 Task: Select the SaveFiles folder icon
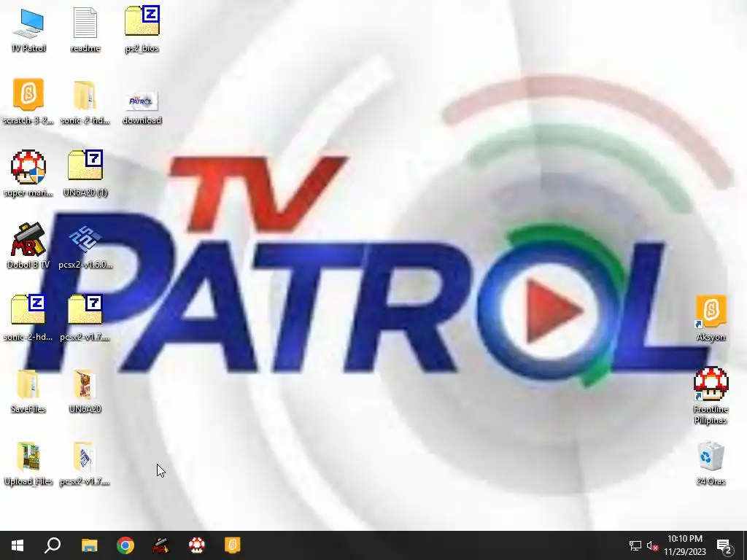[28, 391]
